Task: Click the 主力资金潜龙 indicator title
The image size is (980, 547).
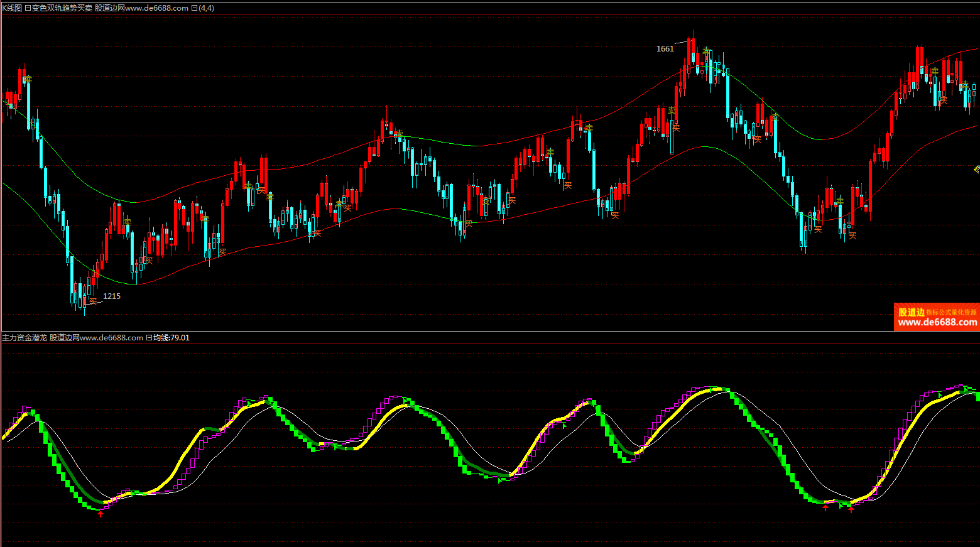Action: coord(24,338)
